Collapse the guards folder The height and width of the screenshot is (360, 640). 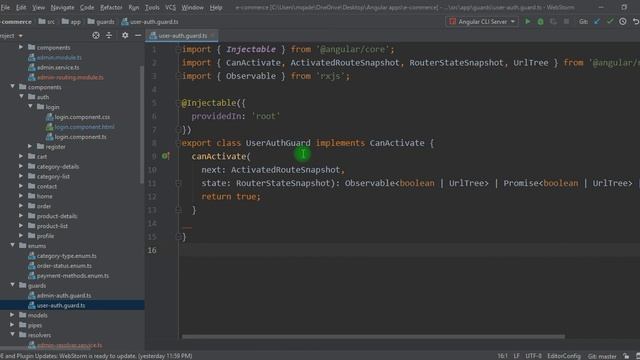12,285
